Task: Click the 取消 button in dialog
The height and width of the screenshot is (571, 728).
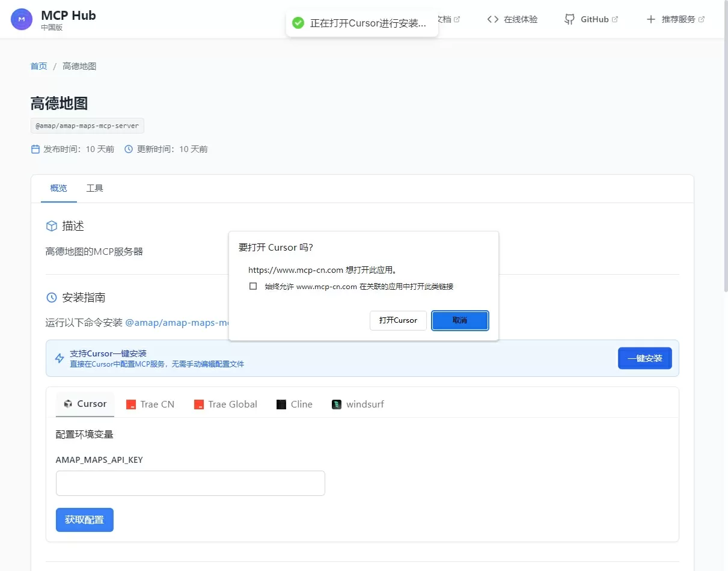Action: 460,320
